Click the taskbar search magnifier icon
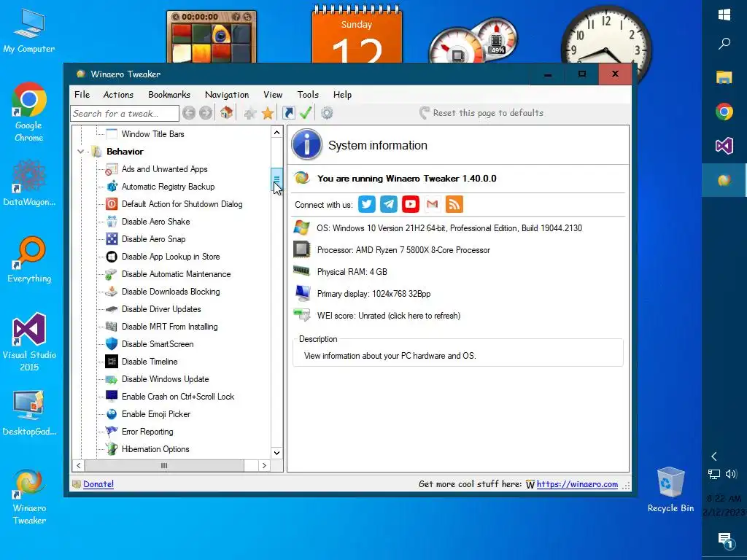The height and width of the screenshot is (560, 747). tap(724, 44)
